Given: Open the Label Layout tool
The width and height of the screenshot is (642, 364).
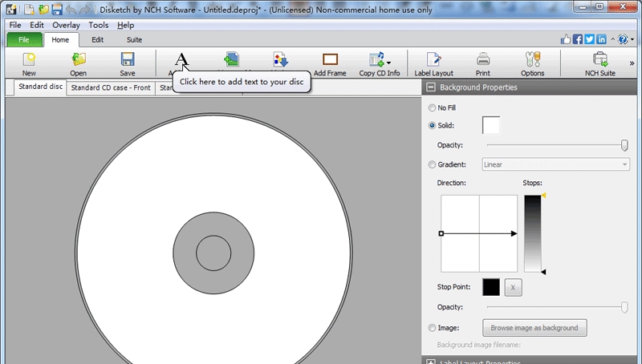Looking at the screenshot, I should click(x=433, y=59).
